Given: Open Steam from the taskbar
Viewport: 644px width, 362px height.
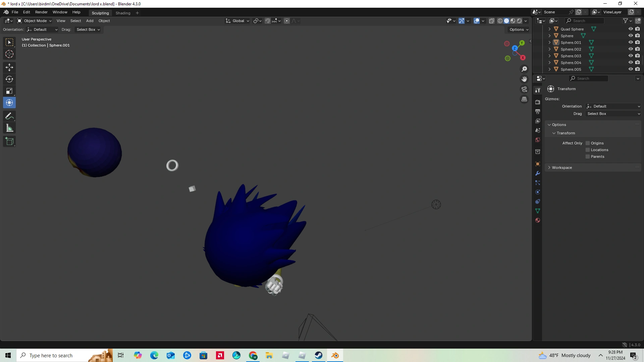Looking at the screenshot, I should coord(319,355).
